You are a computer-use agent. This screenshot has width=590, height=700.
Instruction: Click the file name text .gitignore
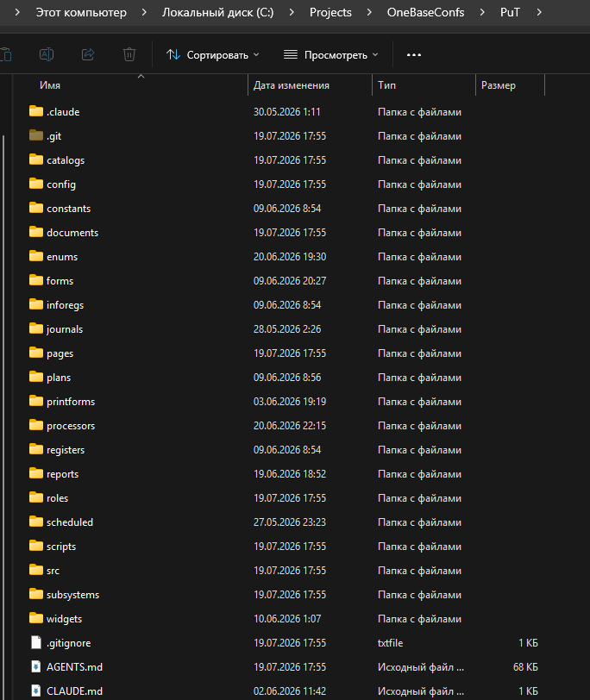tap(69, 643)
